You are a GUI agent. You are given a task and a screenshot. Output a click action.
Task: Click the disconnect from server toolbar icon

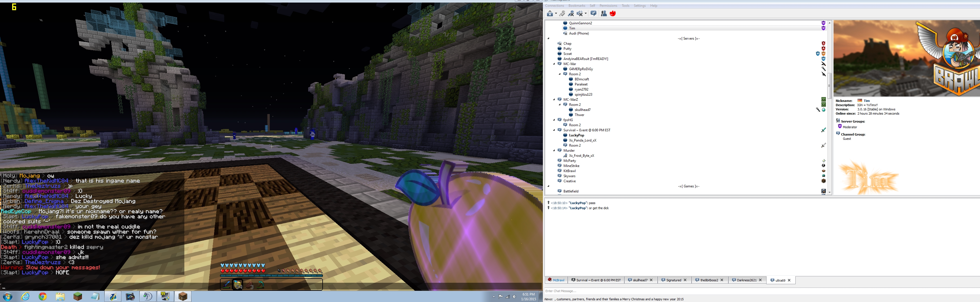(550, 14)
